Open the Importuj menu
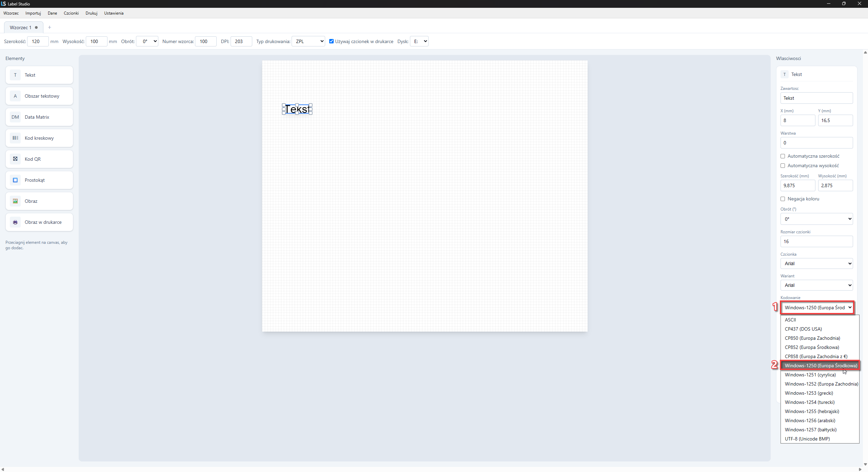868x472 pixels. pyautogui.click(x=33, y=13)
